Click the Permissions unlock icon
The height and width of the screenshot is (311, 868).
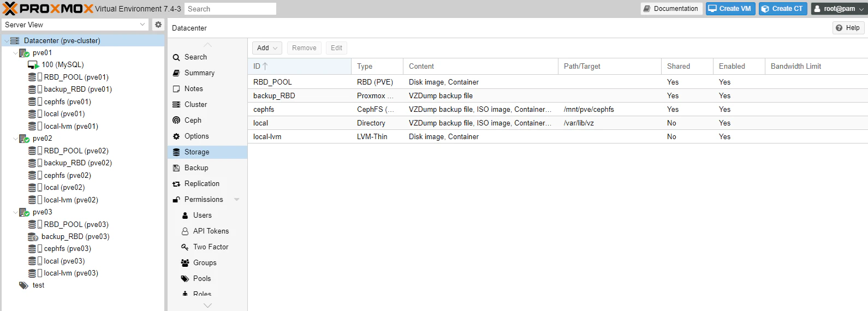(176, 200)
